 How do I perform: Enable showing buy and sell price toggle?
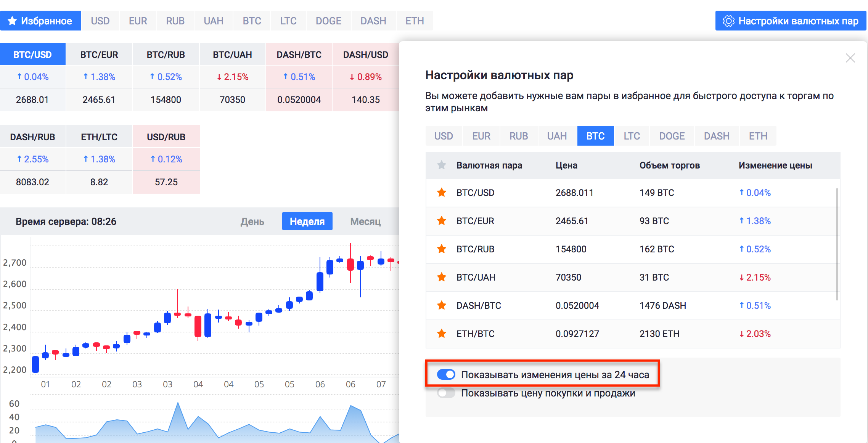[446, 393]
